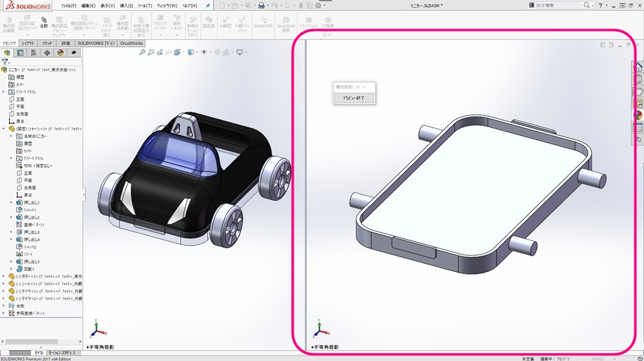
Task: Open the Appearances color ball in the task pane
Action: pos(639,115)
